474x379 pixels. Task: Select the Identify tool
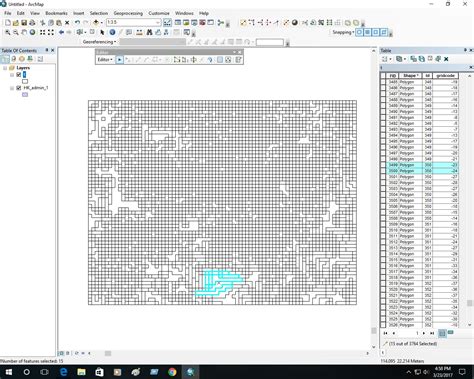click(x=112, y=32)
